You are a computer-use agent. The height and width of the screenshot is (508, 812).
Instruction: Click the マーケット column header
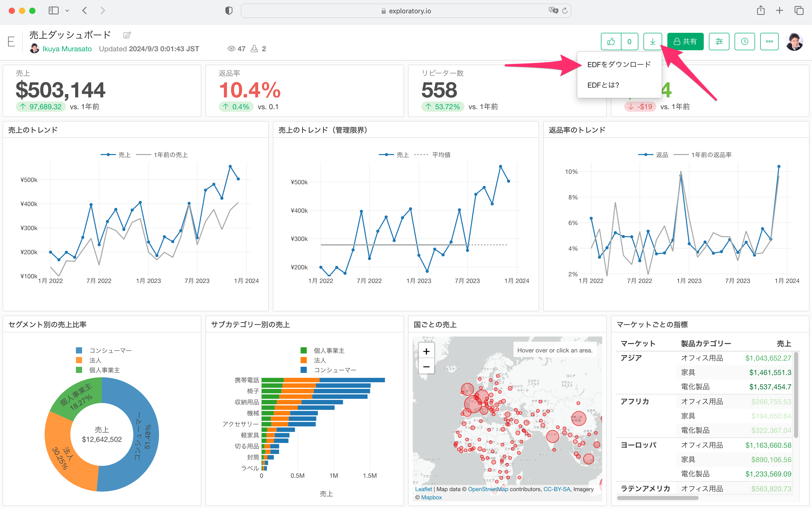[x=638, y=343]
